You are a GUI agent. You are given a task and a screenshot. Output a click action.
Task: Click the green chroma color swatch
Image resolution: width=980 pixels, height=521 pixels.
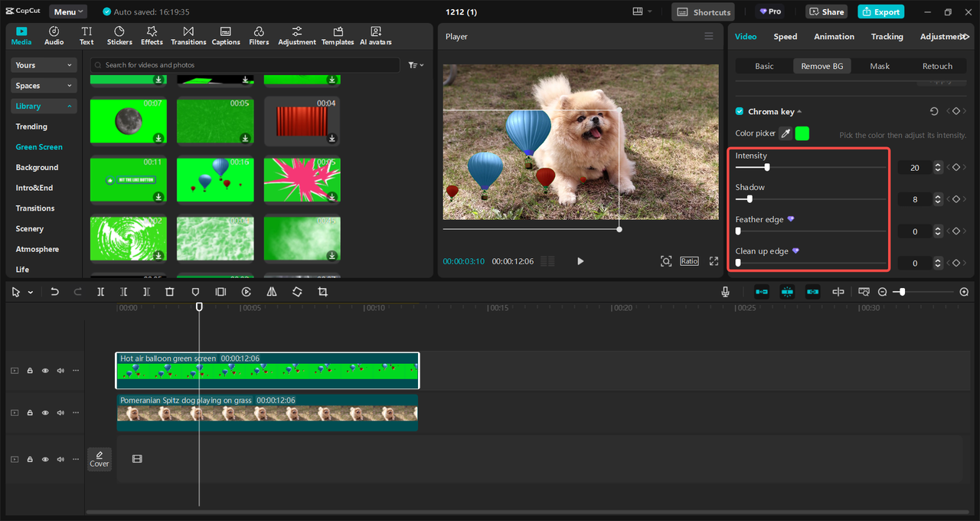(x=802, y=133)
